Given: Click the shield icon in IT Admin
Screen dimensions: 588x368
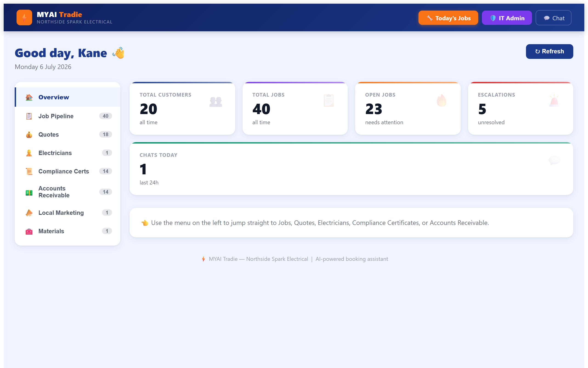Looking at the screenshot, I should 493,18.
